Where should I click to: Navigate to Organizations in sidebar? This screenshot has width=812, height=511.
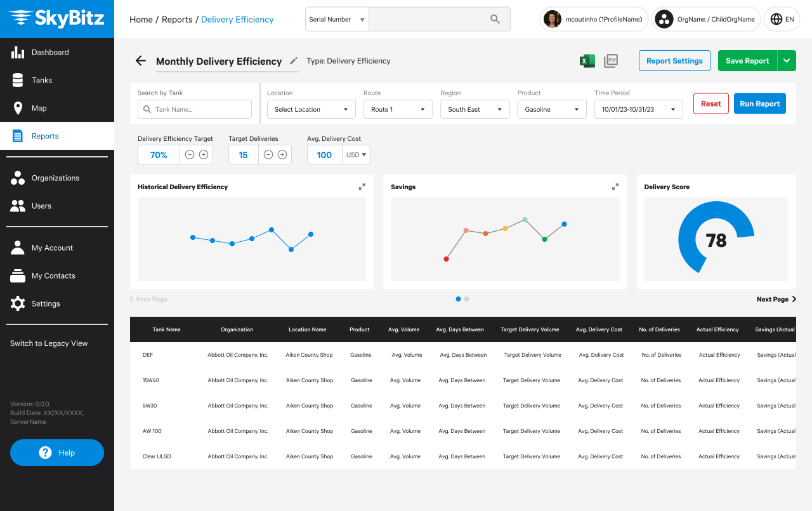click(55, 178)
